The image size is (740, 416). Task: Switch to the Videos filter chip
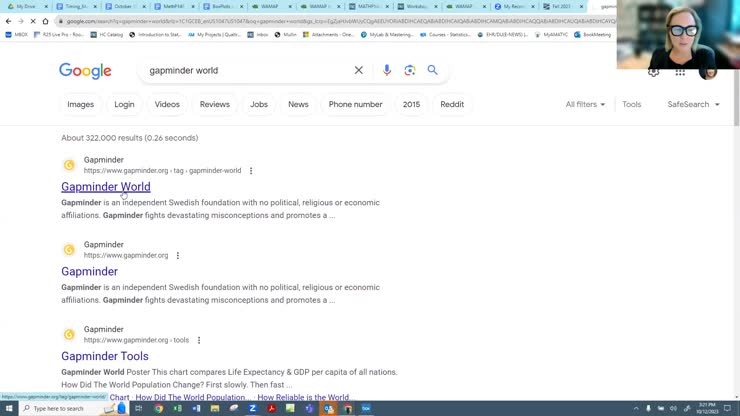tap(167, 104)
